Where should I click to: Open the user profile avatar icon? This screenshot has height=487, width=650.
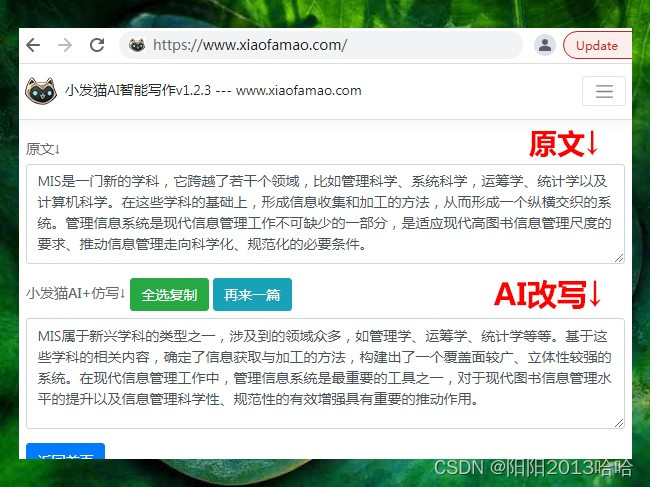545,45
